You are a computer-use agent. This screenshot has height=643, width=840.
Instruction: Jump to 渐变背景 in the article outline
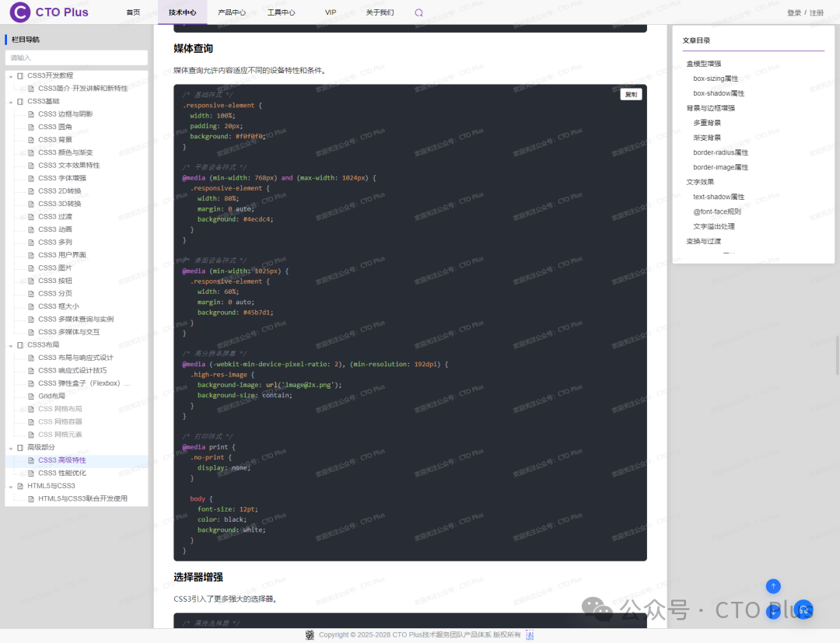coord(707,138)
